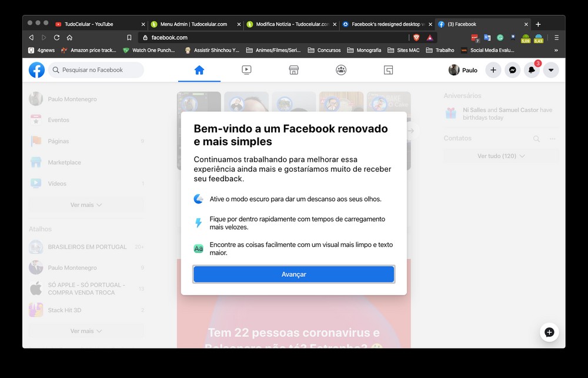
Task: Open Assistir Shinchou bookmark
Action: [212, 50]
